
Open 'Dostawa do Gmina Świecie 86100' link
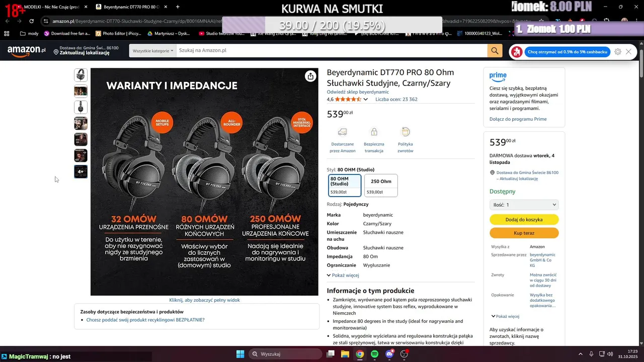(x=527, y=175)
